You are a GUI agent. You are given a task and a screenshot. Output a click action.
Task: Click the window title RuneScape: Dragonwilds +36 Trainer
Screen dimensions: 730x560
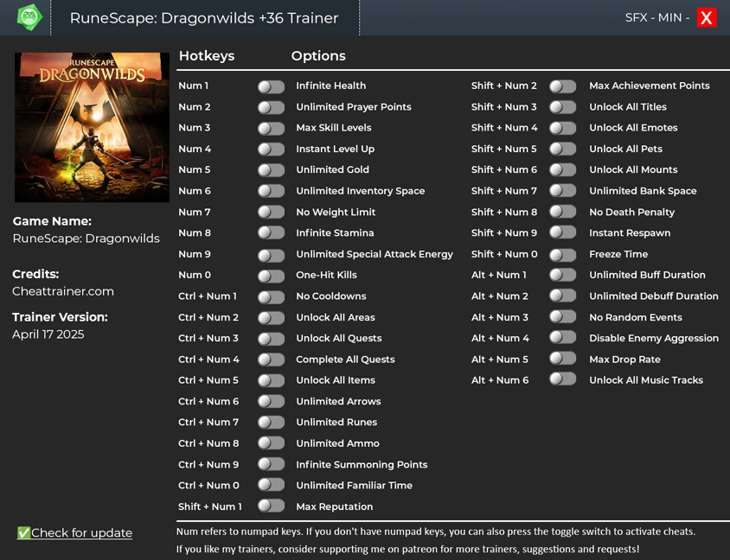pos(204,18)
